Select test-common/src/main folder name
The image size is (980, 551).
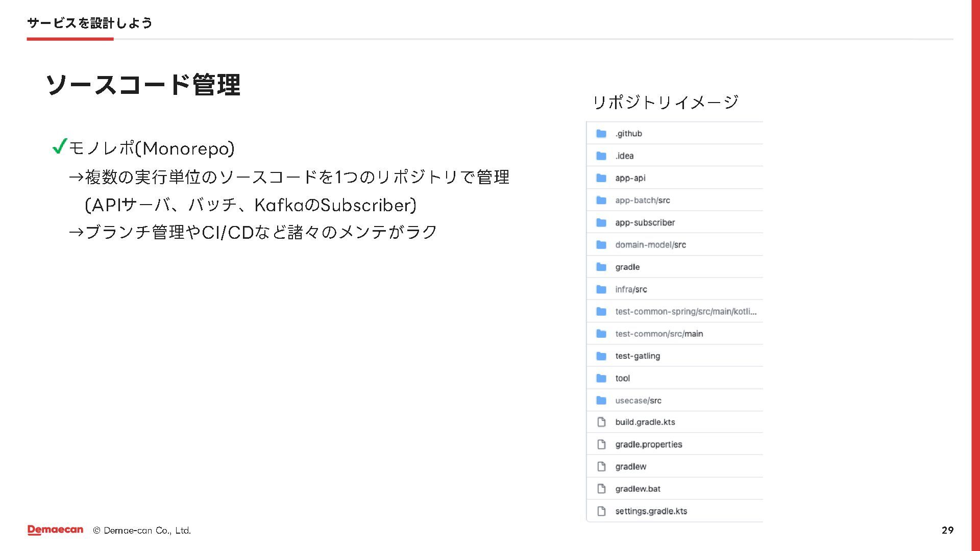[658, 334]
